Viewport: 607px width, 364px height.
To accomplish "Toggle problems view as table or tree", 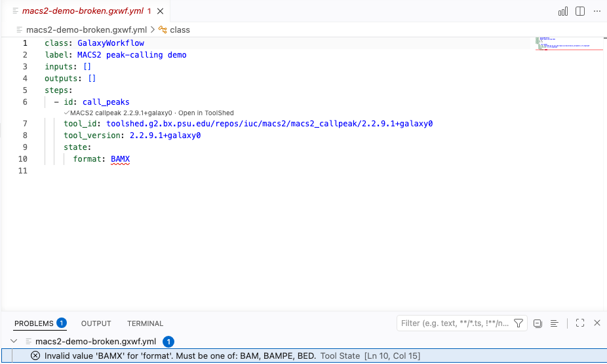I will (x=555, y=323).
